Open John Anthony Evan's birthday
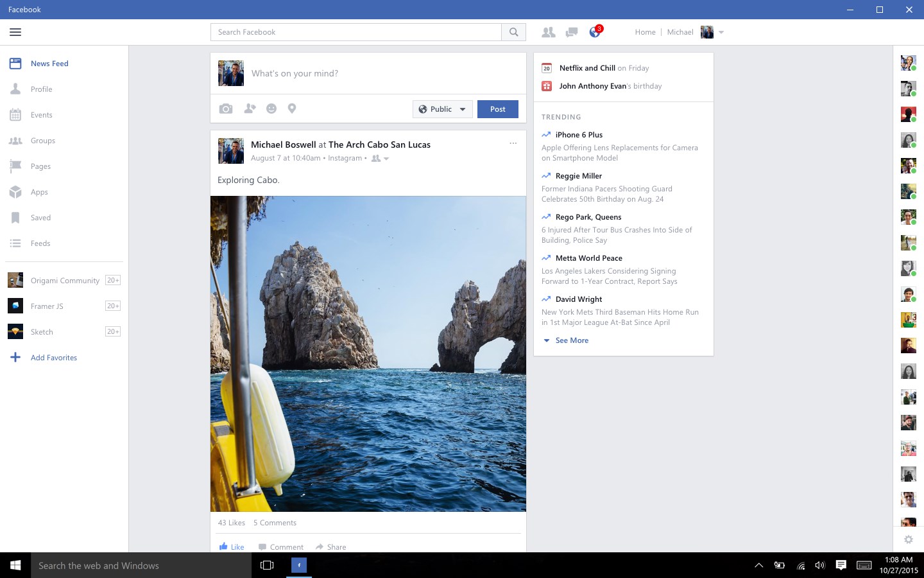This screenshot has width=924, height=578. 601,86
